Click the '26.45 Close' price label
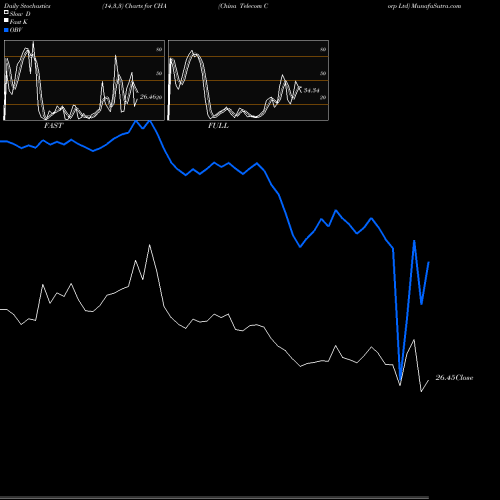 (454, 378)
